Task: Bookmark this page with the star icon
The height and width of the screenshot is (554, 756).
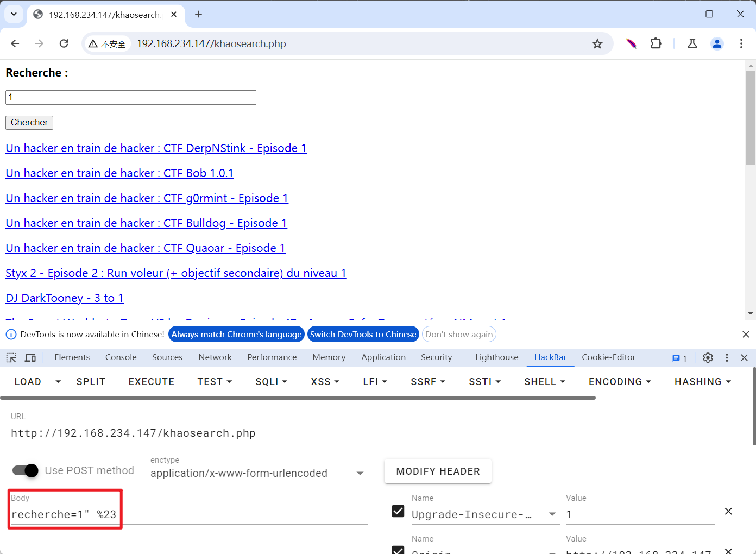Action: [597, 43]
